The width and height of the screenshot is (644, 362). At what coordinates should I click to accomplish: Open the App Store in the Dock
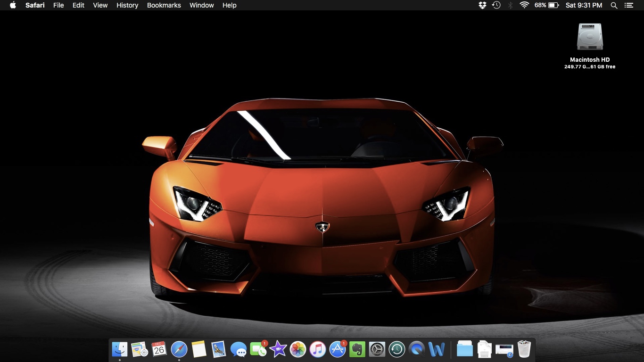338,349
